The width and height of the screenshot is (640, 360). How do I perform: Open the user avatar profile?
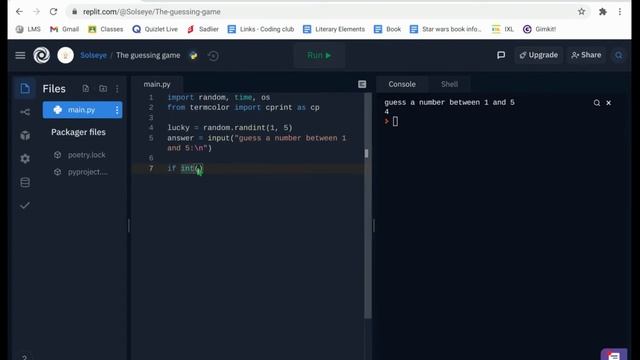click(x=65, y=55)
